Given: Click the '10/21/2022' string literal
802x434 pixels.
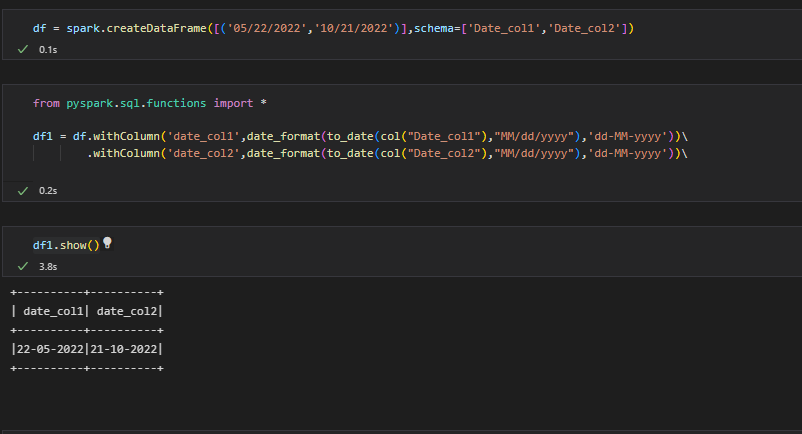Looking at the screenshot, I should click(354, 28).
